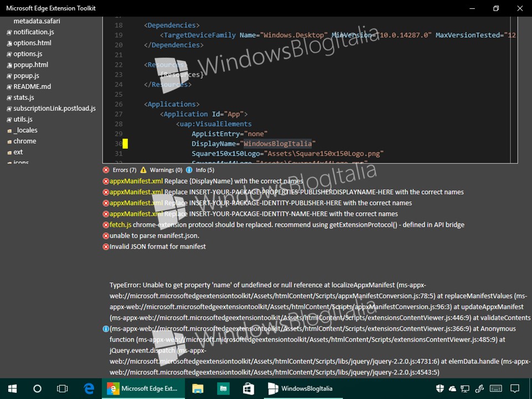Open stats.js file
Viewport: 532px width, 399px height.
(21, 98)
